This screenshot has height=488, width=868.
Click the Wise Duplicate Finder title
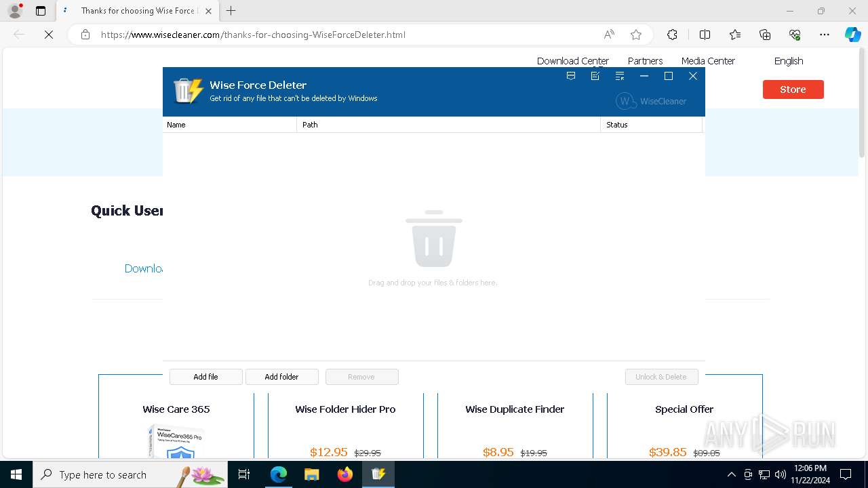coord(515,409)
